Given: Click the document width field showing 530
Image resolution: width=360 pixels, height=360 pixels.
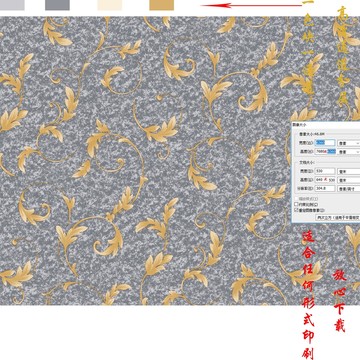Looking at the screenshot, I should click(325, 171).
